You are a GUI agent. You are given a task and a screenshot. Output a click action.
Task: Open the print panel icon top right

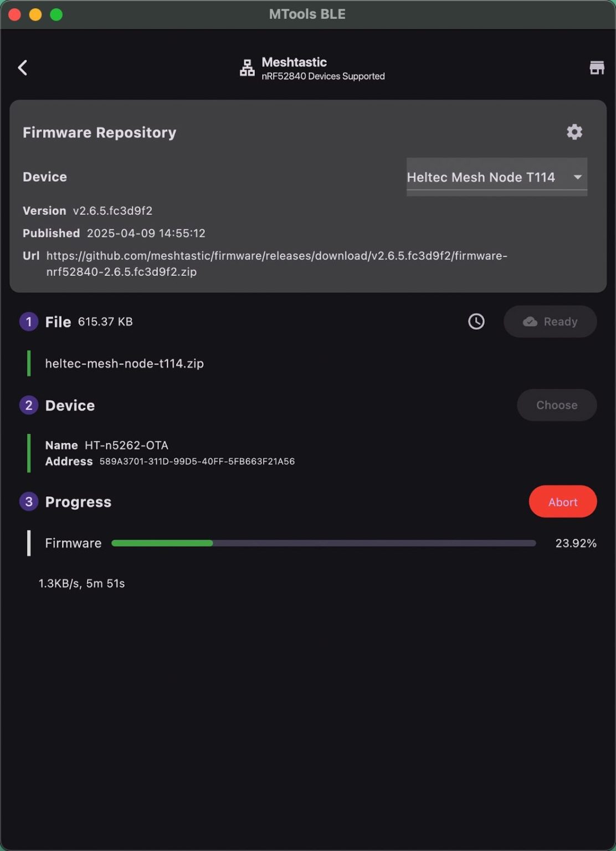597,67
